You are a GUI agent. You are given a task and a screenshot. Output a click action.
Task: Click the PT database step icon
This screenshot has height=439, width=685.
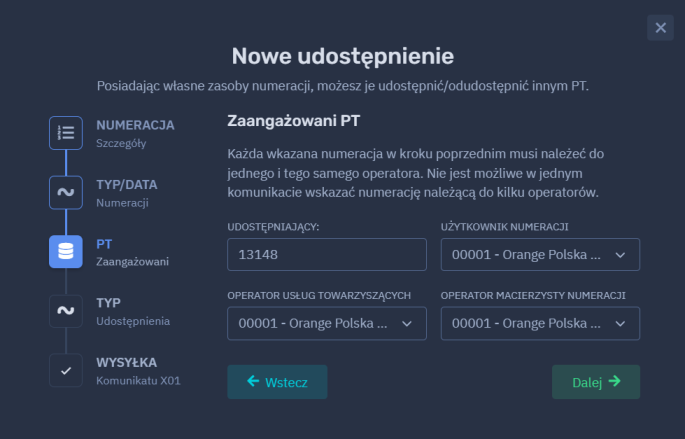click(x=66, y=251)
